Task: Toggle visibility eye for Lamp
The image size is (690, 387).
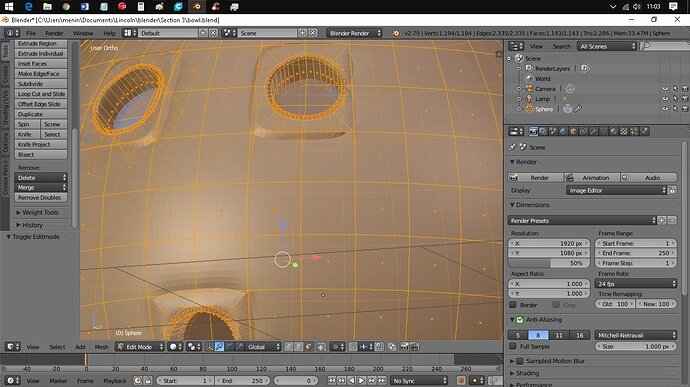Action: point(665,99)
